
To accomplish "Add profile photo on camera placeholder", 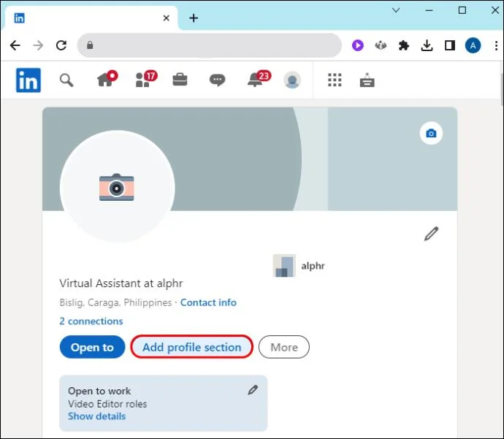I will coord(117,187).
